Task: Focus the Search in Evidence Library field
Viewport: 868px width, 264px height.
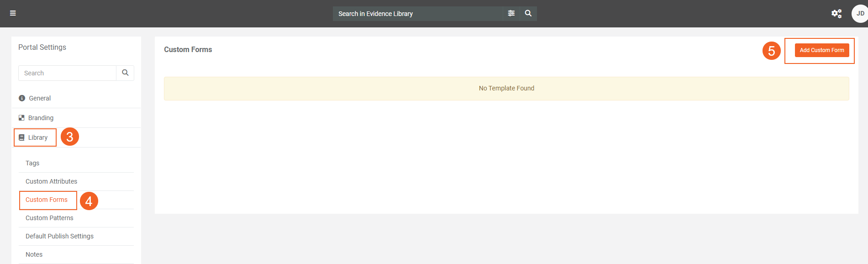Action: click(x=418, y=14)
